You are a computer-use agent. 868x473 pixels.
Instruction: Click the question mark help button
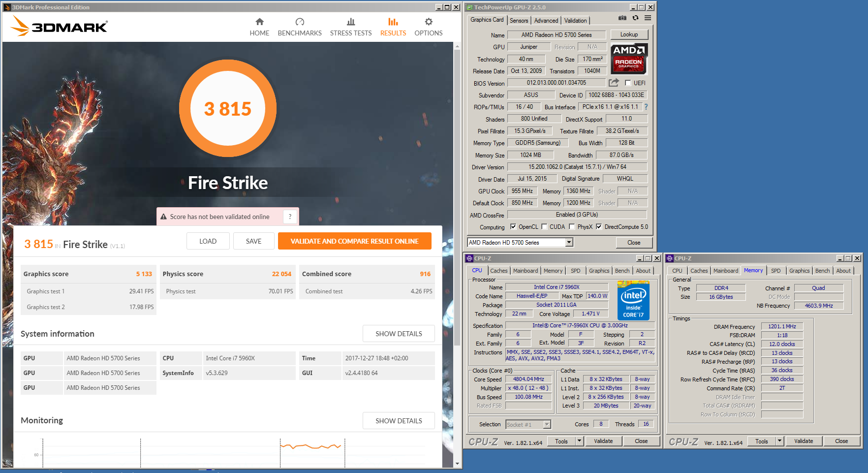coord(290,217)
